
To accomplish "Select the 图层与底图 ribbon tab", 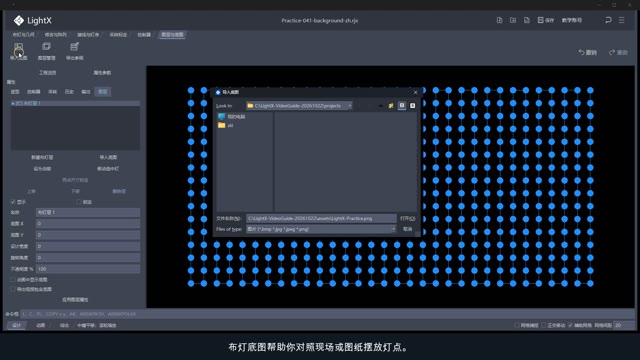I will coord(172,35).
